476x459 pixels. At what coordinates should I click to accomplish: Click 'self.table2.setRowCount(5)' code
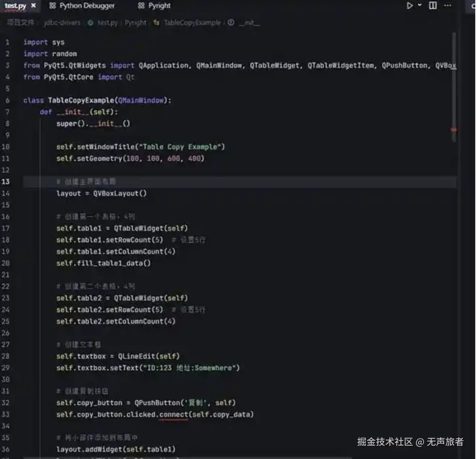(110, 309)
